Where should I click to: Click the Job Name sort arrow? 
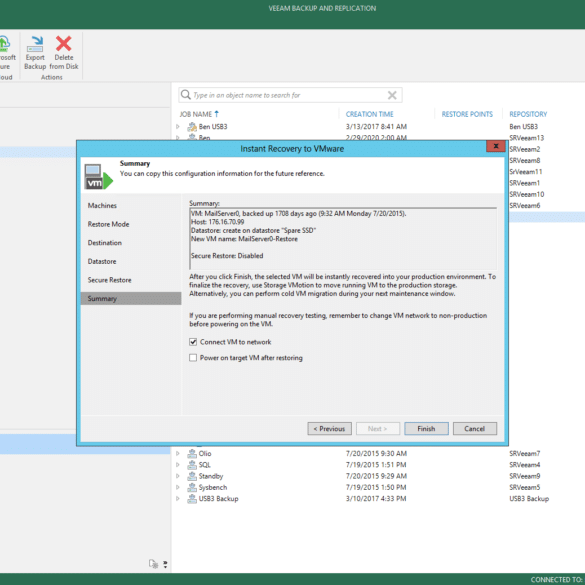click(217, 114)
